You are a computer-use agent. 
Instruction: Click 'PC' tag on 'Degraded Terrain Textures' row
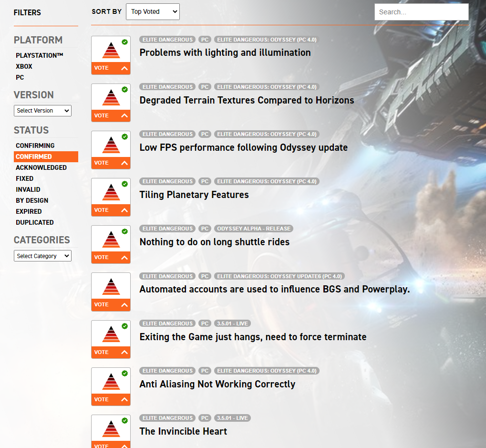[205, 87]
